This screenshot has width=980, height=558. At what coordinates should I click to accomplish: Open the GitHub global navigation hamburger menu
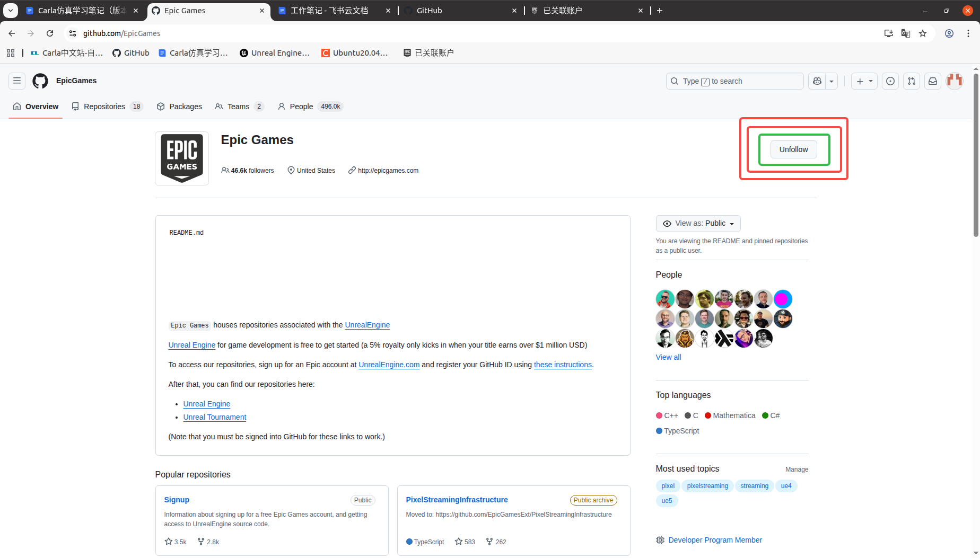point(17,81)
